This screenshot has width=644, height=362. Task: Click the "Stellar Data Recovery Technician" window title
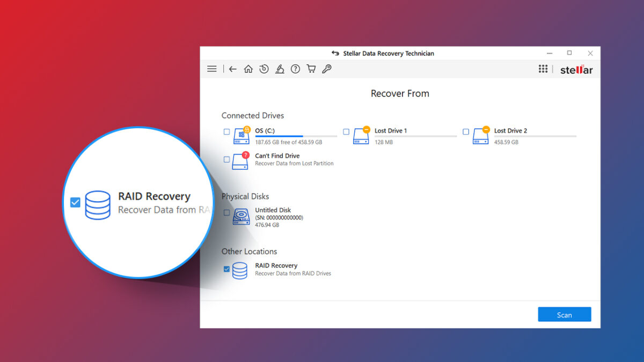pos(389,54)
